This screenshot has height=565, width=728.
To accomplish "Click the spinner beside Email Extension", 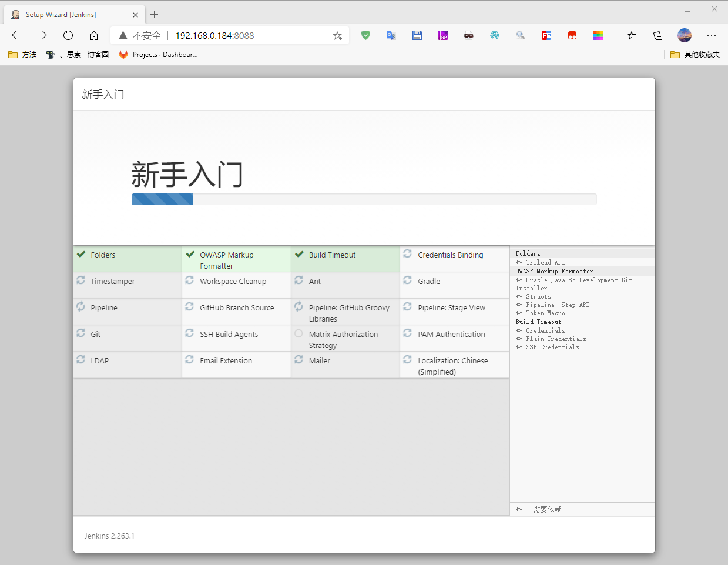I will pos(189,359).
